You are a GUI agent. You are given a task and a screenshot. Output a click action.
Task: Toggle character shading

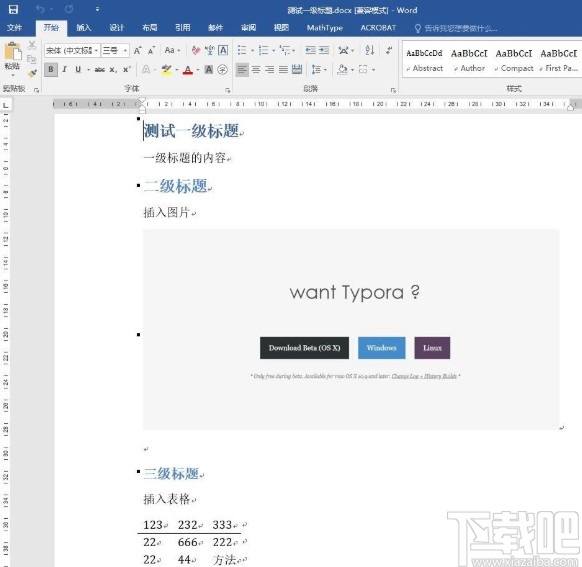pyautogui.click(x=209, y=69)
